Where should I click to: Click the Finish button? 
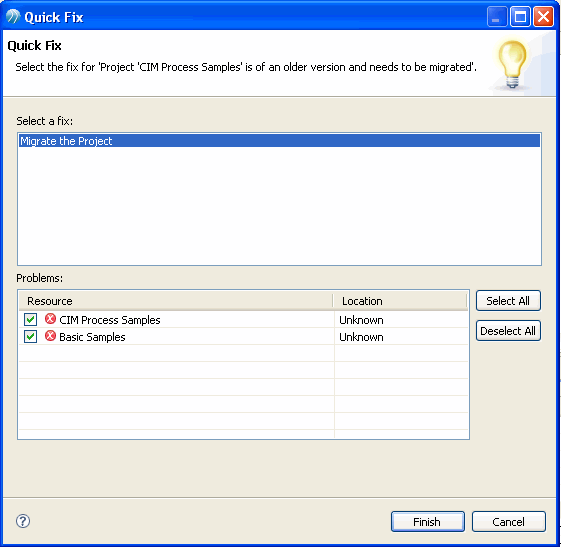[428, 522]
